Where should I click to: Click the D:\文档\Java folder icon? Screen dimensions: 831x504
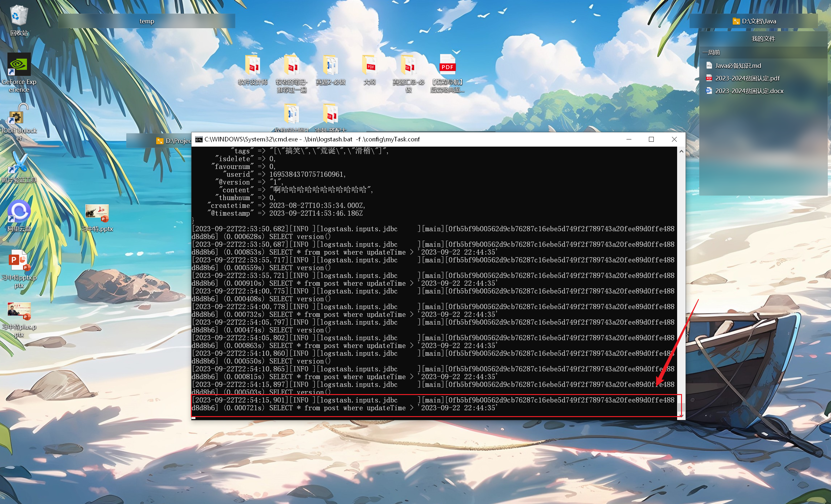tap(736, 21)
